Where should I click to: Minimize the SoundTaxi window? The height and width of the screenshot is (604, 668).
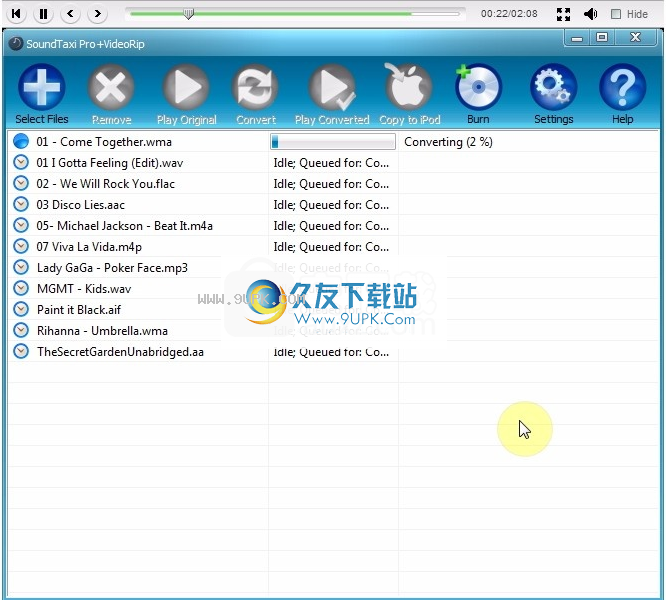click(x=577, y=37)
